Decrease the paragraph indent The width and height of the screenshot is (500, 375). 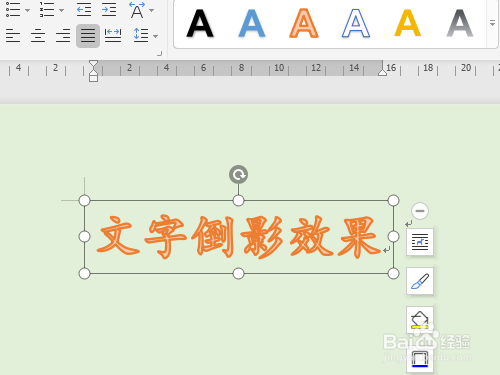point(84,10)
